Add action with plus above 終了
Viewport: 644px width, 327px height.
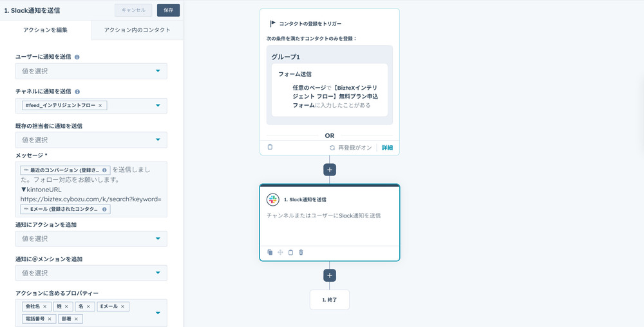(329, 275)
